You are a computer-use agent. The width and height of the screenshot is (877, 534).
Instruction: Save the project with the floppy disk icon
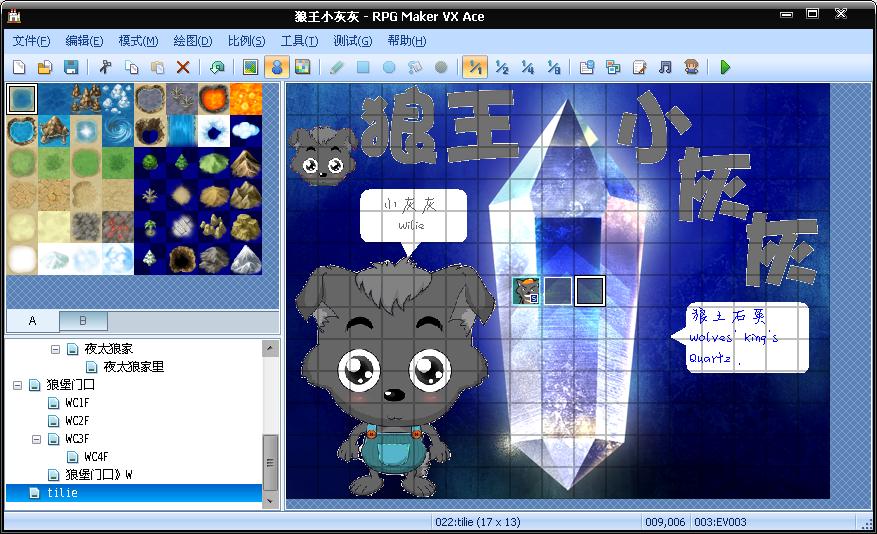[x=71, y=67]
